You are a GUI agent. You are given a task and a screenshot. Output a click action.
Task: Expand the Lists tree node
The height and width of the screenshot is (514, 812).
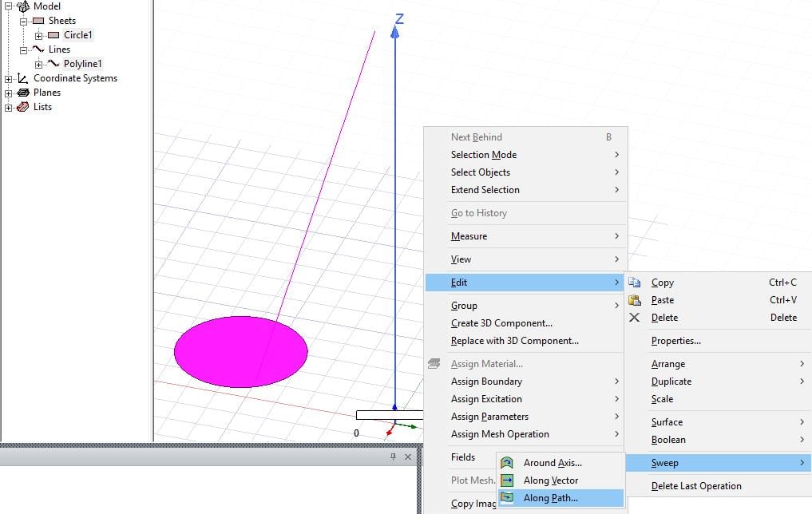point(8,109)
